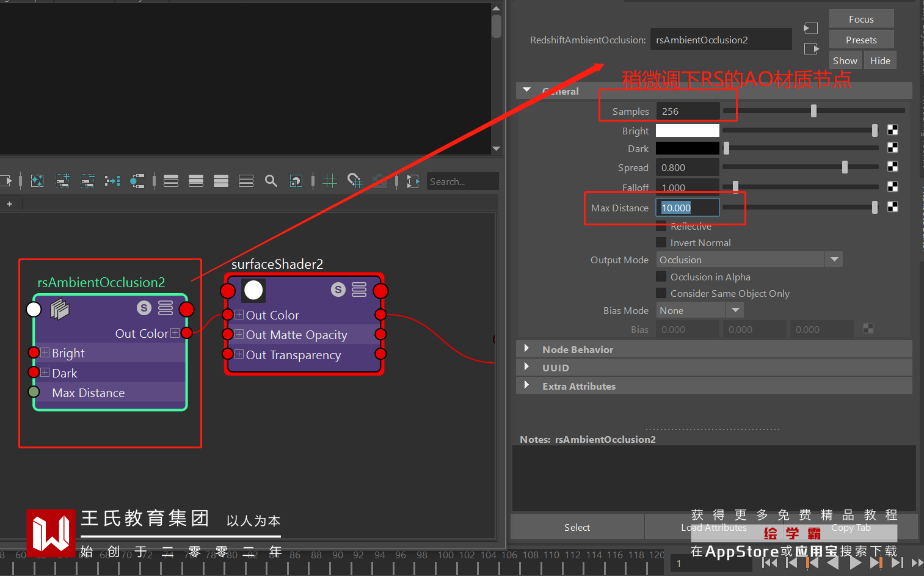Click the solo S icon on rsAmbientOcclusion2 node

[x=144, y=308]
